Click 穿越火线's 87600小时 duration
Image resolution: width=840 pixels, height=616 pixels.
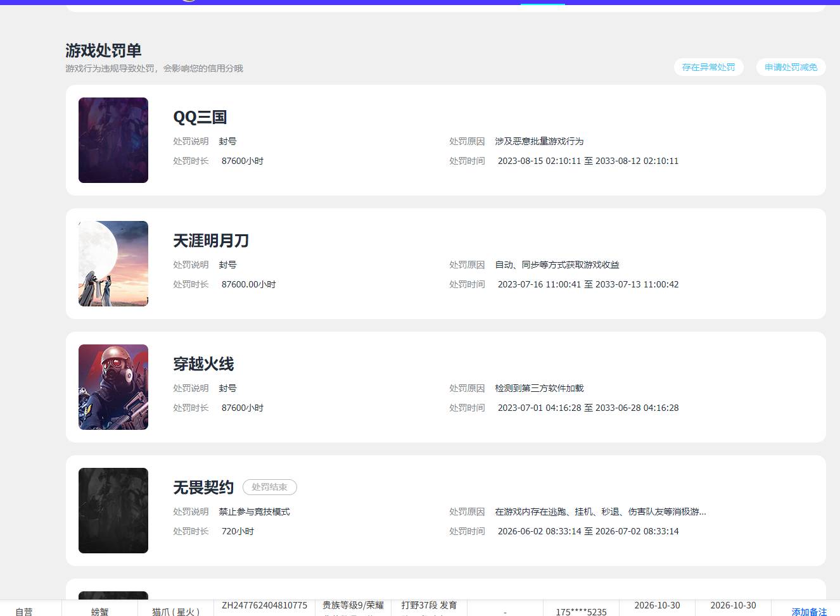[243, 408]
